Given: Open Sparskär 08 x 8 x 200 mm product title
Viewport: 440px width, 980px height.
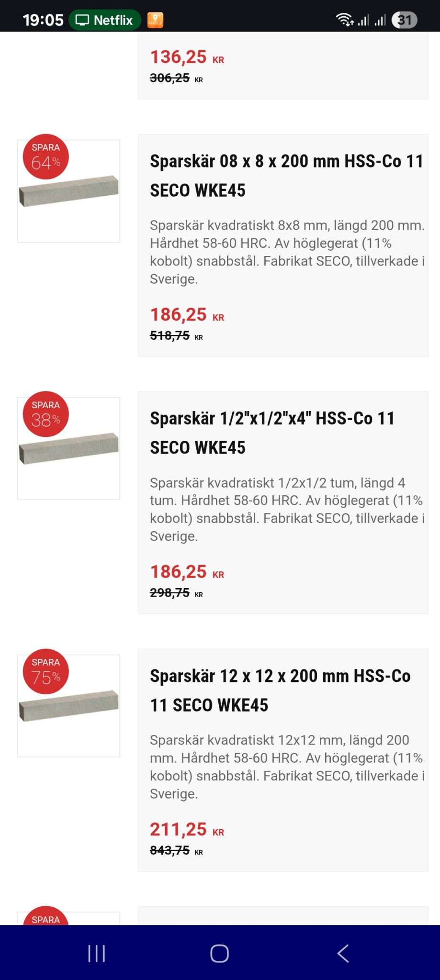Looking at the screenshot, I should [286, 176].
